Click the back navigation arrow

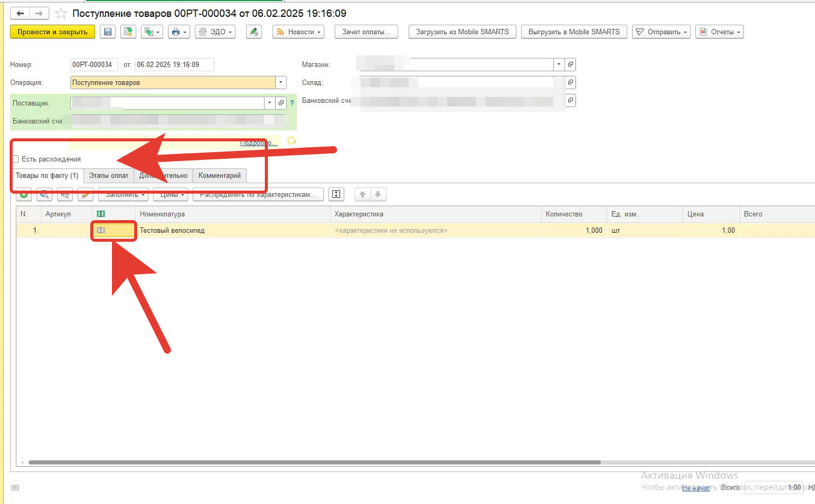click(20, 13)
